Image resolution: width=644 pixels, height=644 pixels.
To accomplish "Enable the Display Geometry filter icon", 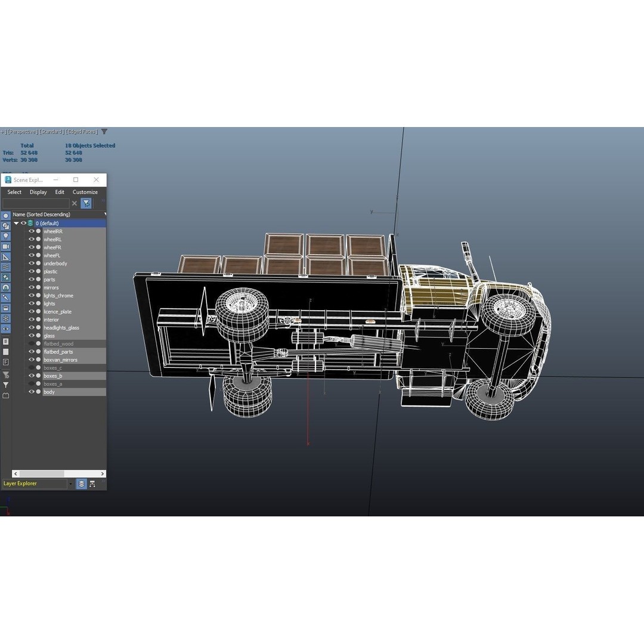I will tap(5, 216).
